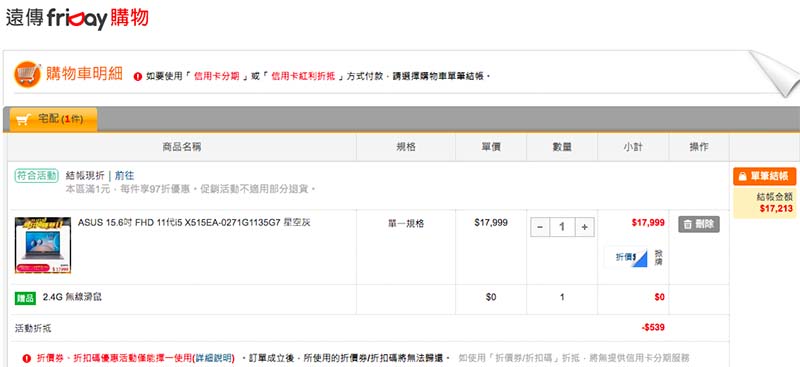The width and height of the screenshot is (800, 367).
Task: Follow the 前往 promotion link
Action: (124, 176)
